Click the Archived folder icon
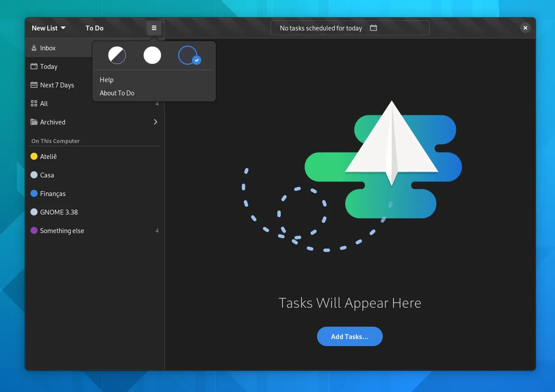 coord(34,122)
